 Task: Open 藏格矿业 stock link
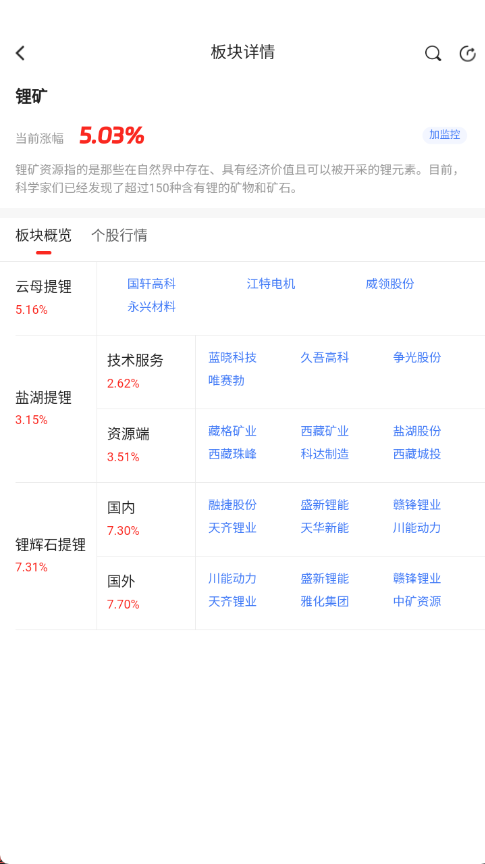pos(233,431)
